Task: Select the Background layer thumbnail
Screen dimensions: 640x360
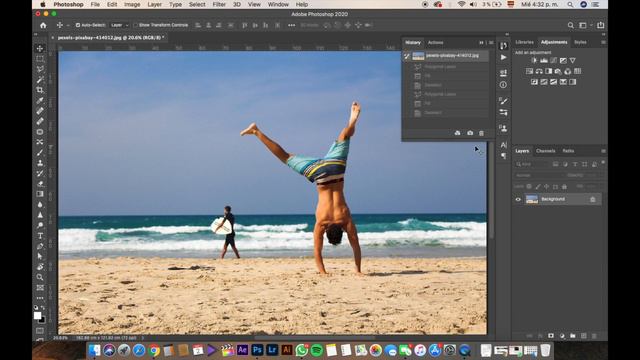Action: pyautogui.click(x=531, y=199)
